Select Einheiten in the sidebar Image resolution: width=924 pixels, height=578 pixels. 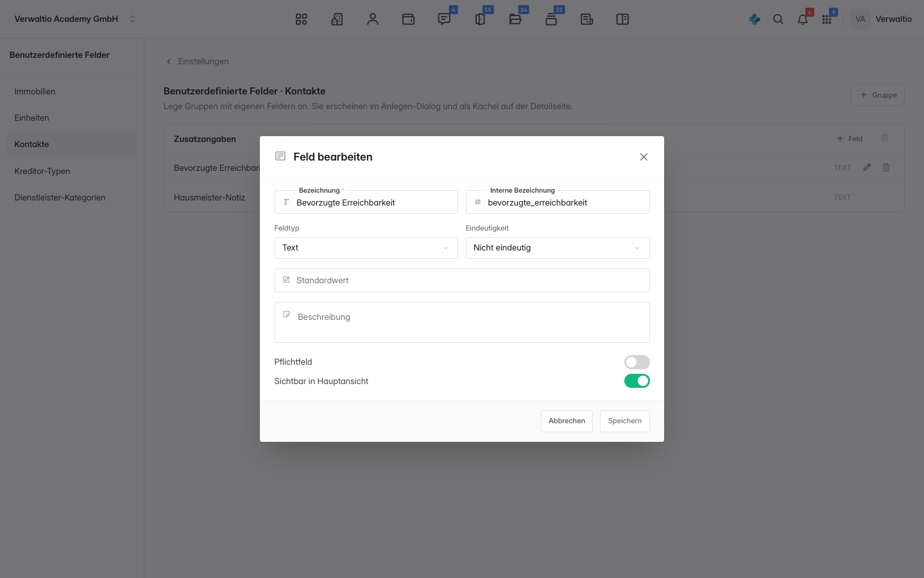[72, 118]
